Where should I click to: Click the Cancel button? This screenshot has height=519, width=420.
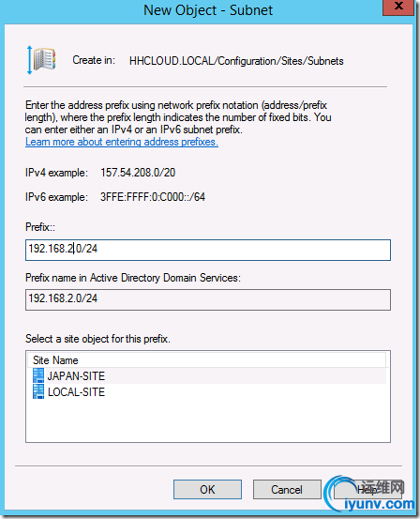[x=287, y=489]
